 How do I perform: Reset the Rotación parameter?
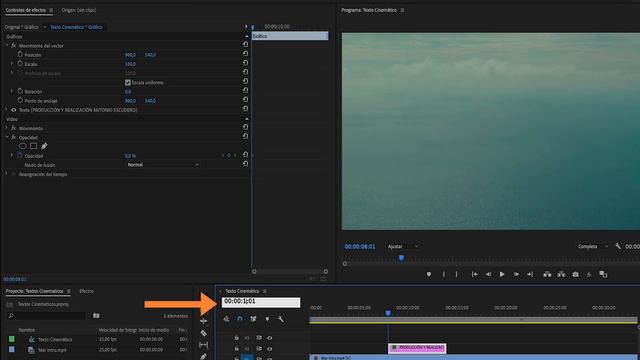[245, 90]
